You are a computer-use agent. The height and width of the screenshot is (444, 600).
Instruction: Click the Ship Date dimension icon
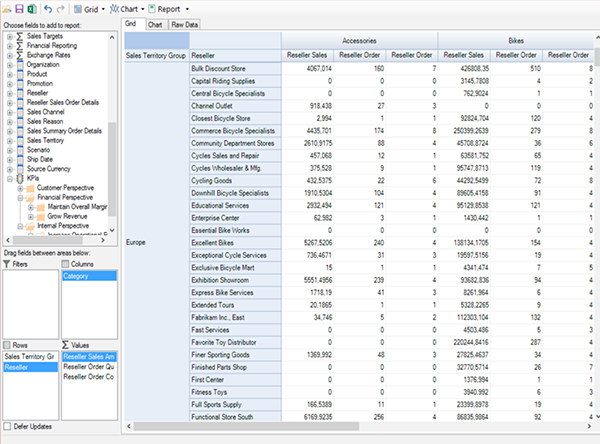pyautogui.click(x=20, y=160)
